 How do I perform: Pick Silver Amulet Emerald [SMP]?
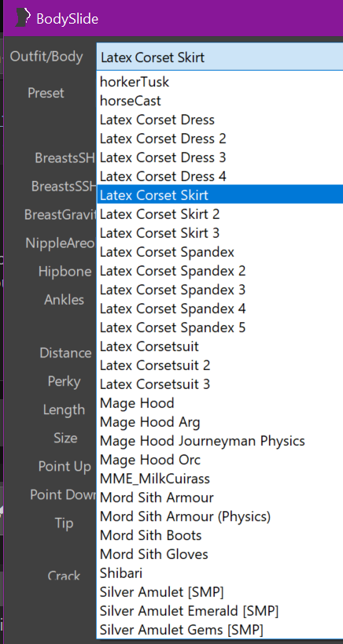tap(220, 611)
